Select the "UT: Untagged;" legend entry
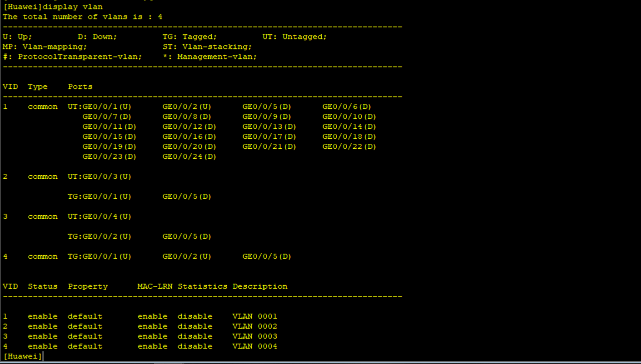Screen dimensions: 641x364 tap(295, 36)
